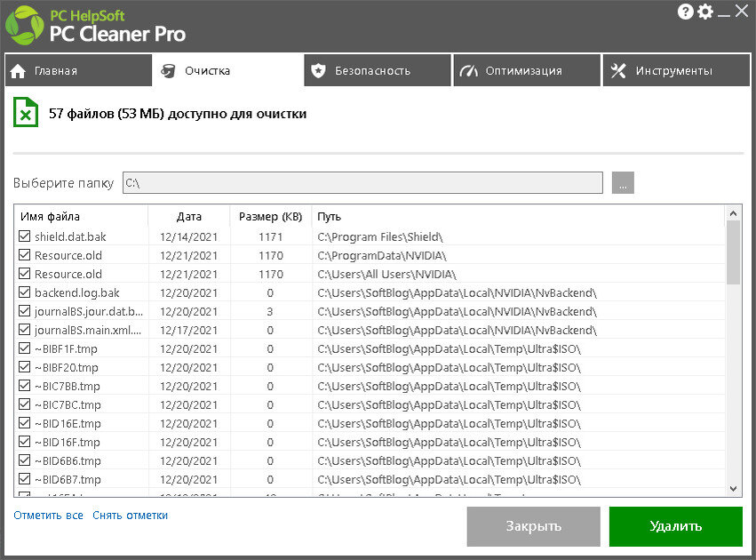Click the green file icon near 57 файлов
The height and width of the screenshot is (560, 756).
coord(26,112)
